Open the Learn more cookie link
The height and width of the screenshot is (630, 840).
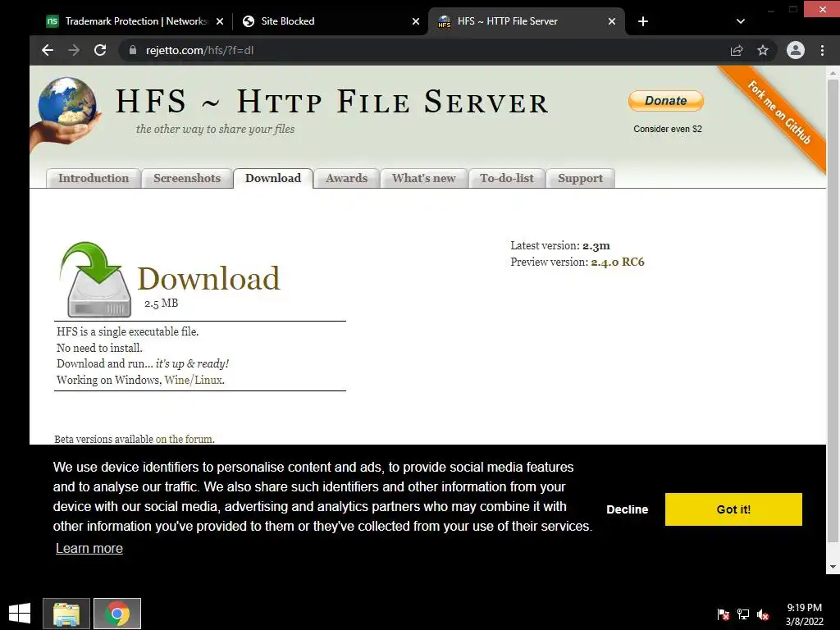point(89,548)
